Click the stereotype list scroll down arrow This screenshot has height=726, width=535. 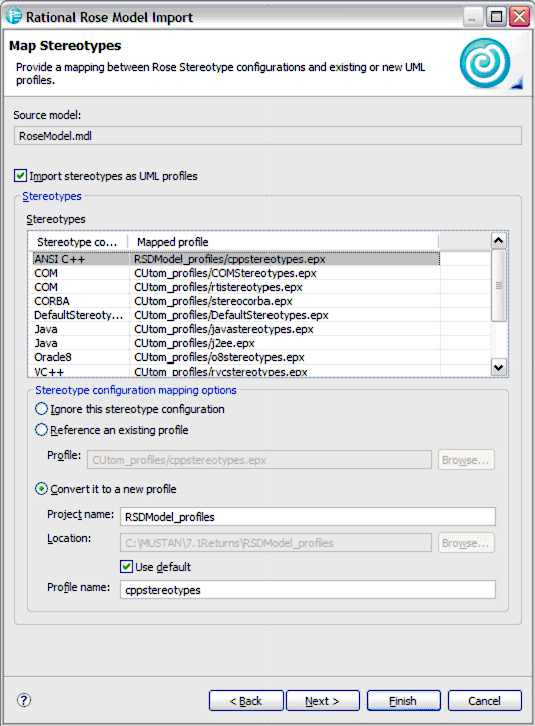tap(498, 368)
